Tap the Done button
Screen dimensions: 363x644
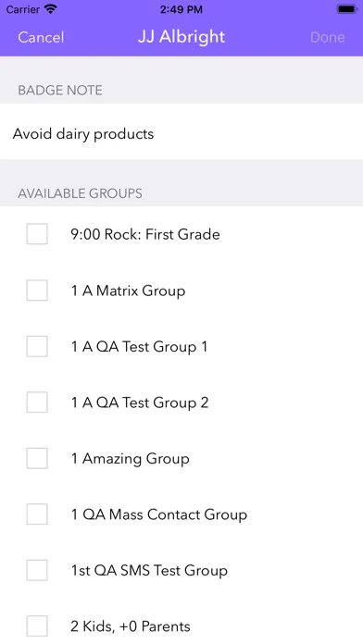point(327,37)
